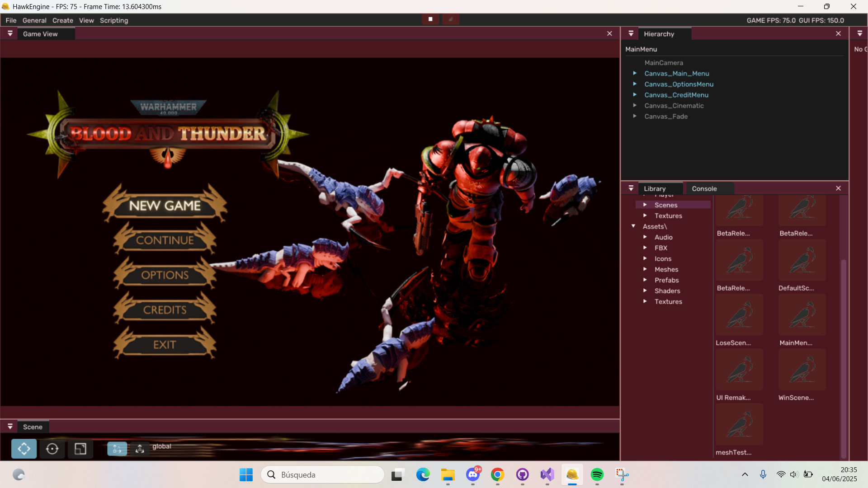Viewport: 868px width, 488px height.
Task: Open the Game View panel options menu
Action: [x=10, y=34]
